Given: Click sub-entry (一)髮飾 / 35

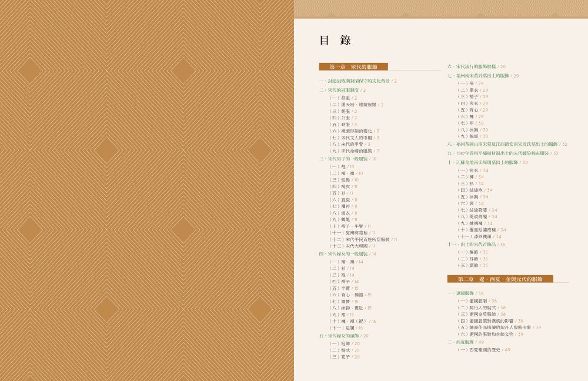Looking at the screenshot, I should point(473,252).
